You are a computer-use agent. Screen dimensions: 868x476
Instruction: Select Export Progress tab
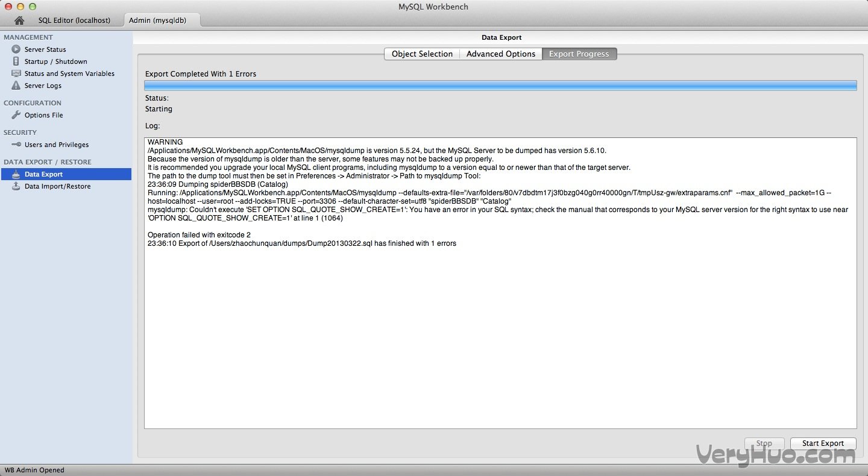point(579,54)
